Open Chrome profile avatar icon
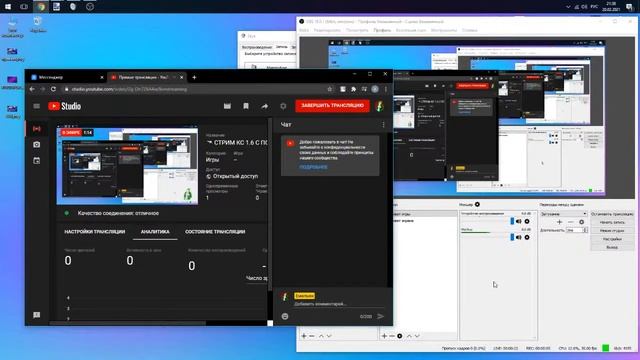Screen dimensions: 640x360 point(375,89)
